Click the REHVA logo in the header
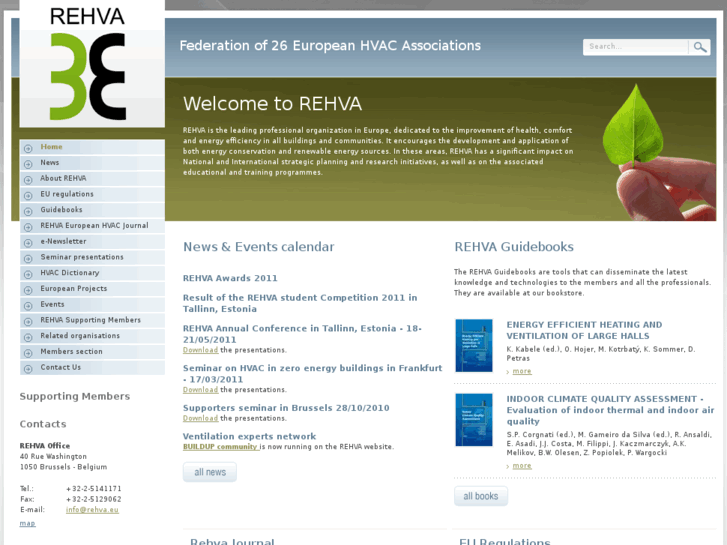 point(91,65)
